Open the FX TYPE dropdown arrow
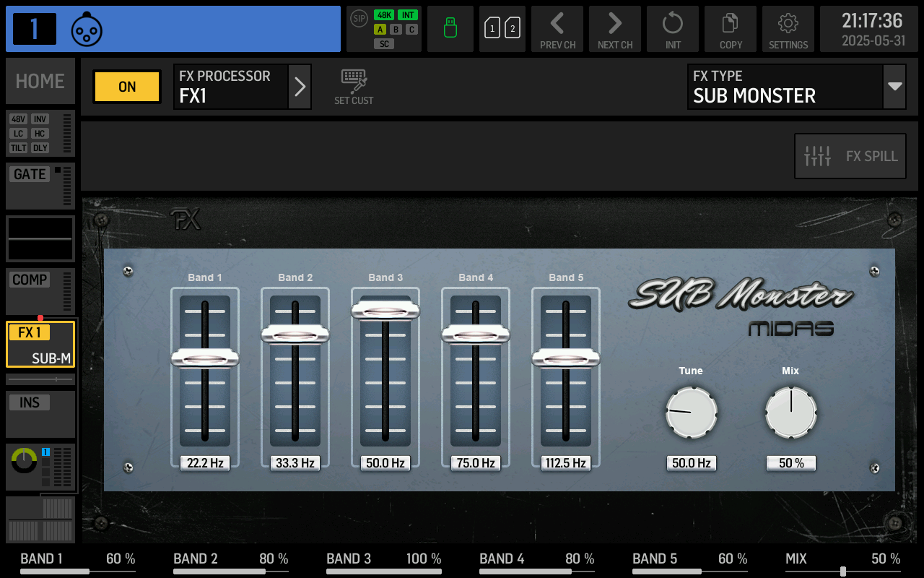The width and height of the screenshot is (924, 578). tap(895, 87)
